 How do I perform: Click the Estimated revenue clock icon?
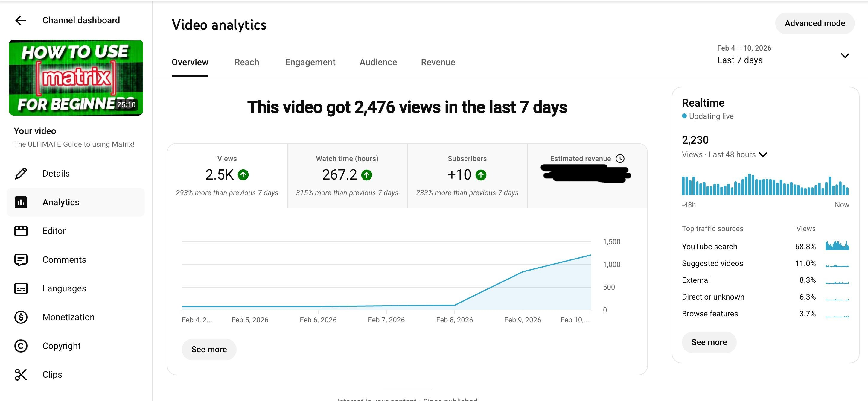click(x=620, y=159)
